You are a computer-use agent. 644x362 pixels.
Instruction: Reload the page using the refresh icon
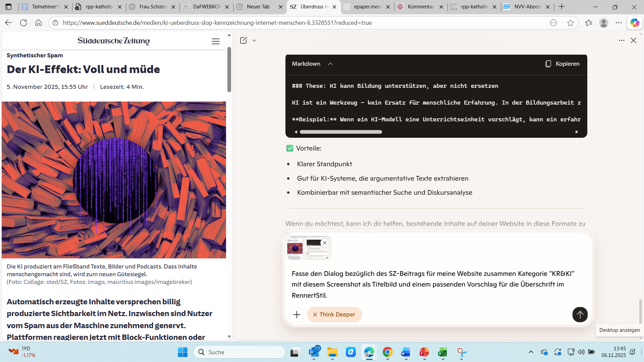click(x=23, y=23)
